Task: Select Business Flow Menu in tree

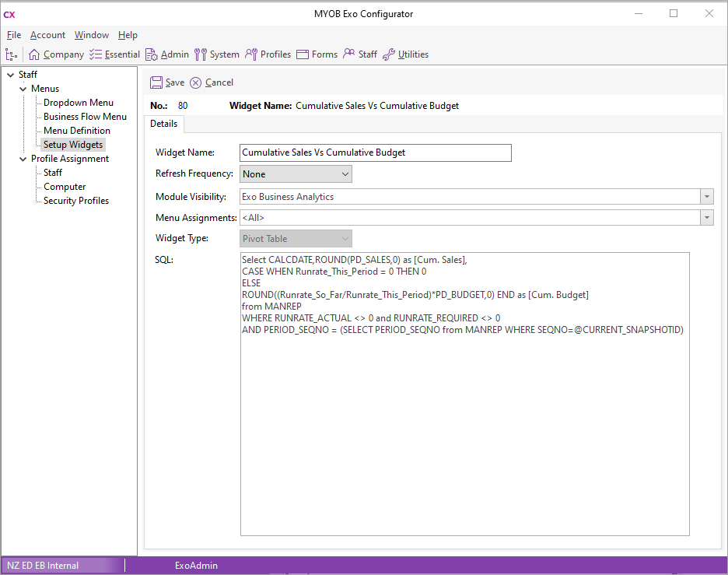Action: pos(85,117)
